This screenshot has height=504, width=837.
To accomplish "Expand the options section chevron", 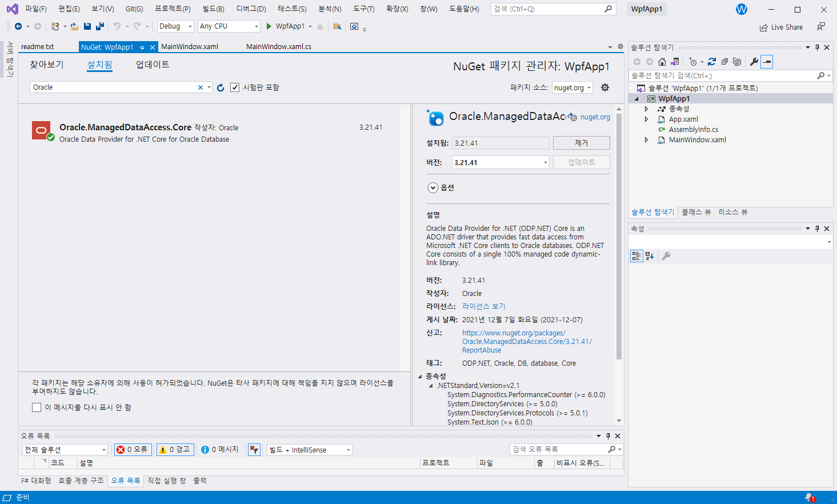I will 432,188.
